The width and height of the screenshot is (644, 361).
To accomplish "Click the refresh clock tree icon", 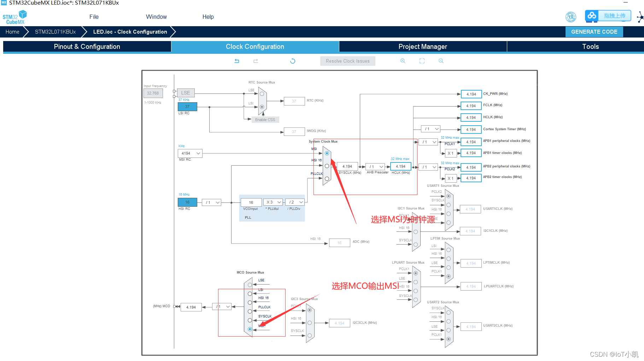I will pyautogui.click(x=293, y=61).
